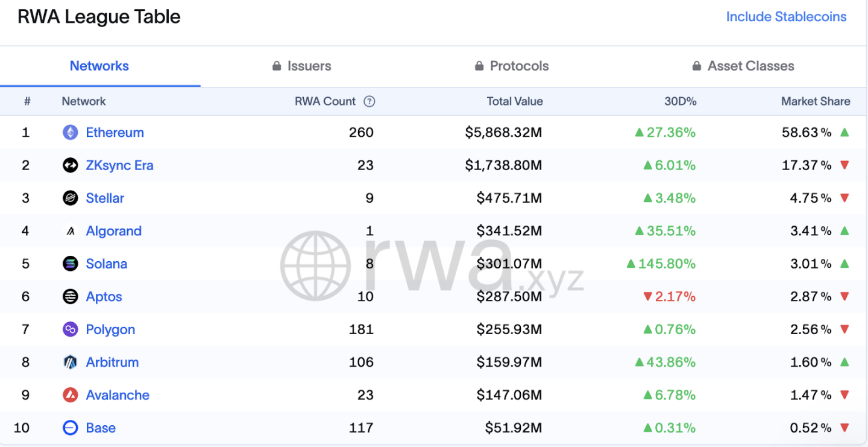Viewport: 868px width, 447px height.
Task: Click the Arbitrum logo icon
Action: pos(71,362)
